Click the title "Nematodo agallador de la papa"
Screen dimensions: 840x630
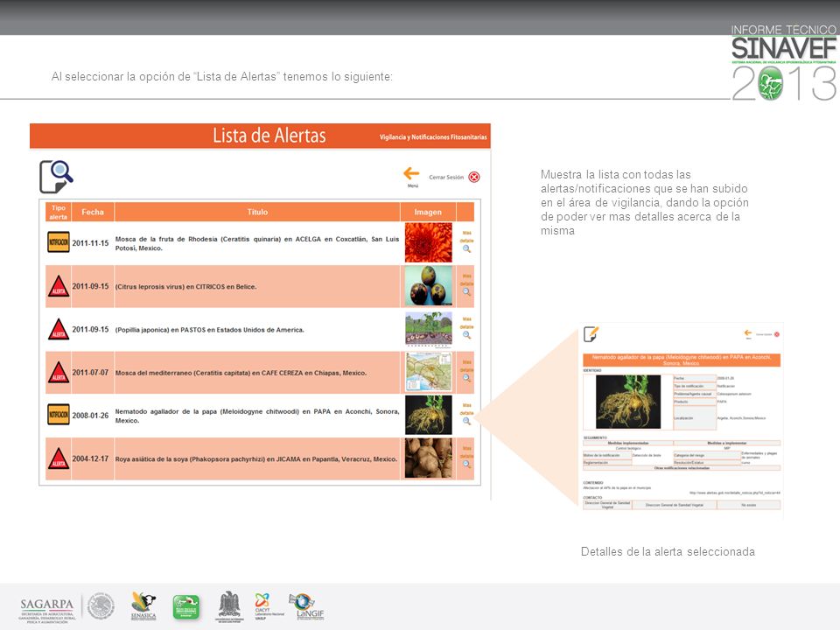(x=166, y=411)
